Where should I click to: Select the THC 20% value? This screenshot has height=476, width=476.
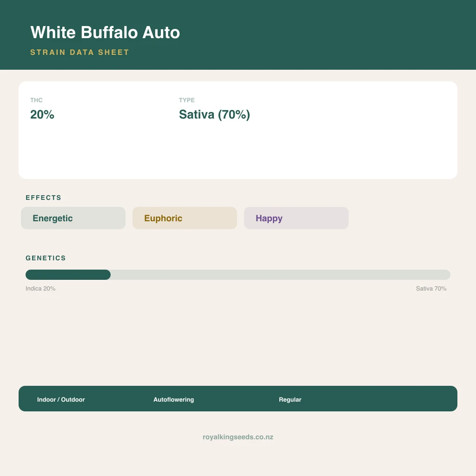coord(42,114)
